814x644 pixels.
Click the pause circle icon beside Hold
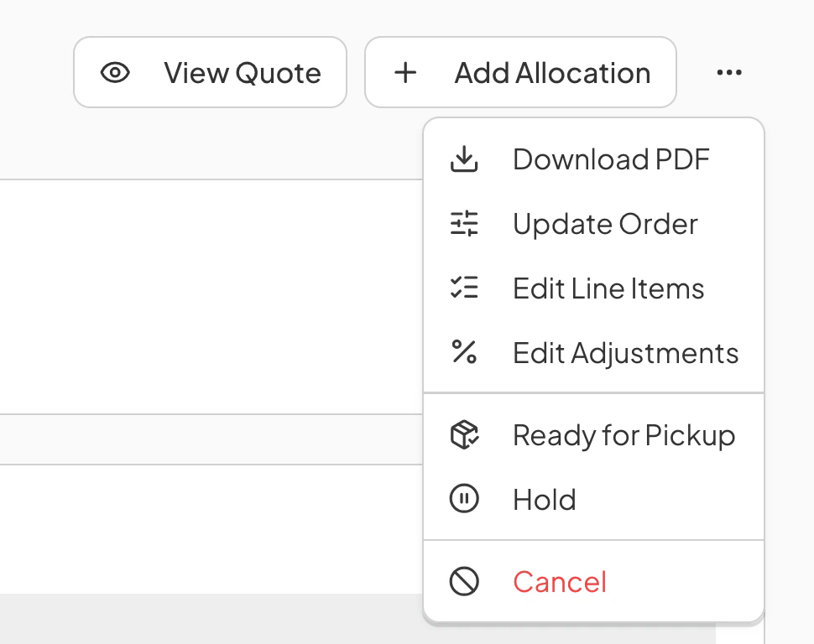(464, 499)
